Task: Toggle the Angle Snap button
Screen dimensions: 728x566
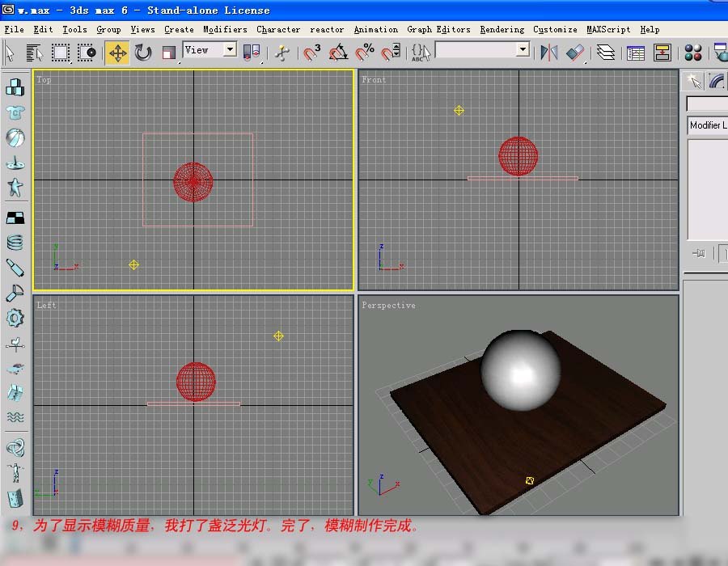Action: [x=338, y=53]
